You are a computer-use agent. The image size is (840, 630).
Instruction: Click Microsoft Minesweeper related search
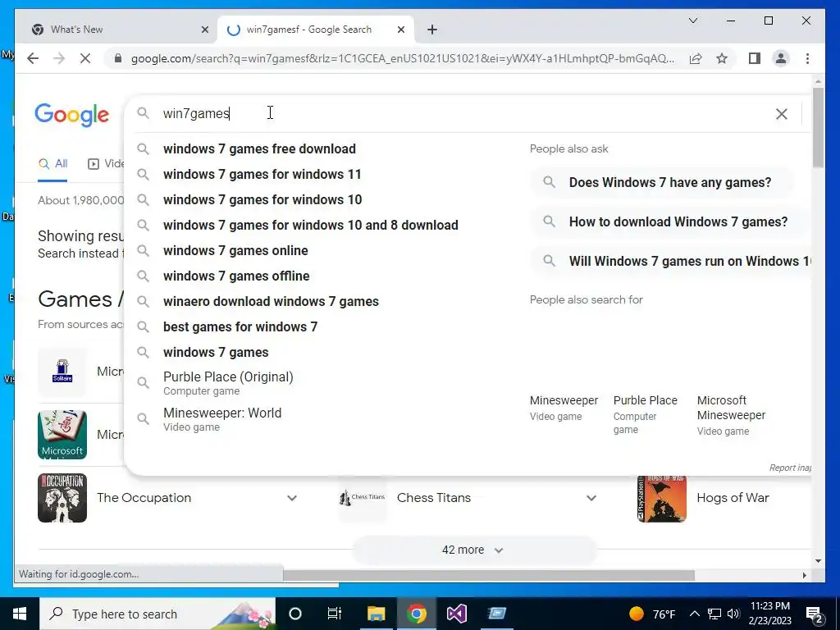pyautogui.click(x=731, y=415)
